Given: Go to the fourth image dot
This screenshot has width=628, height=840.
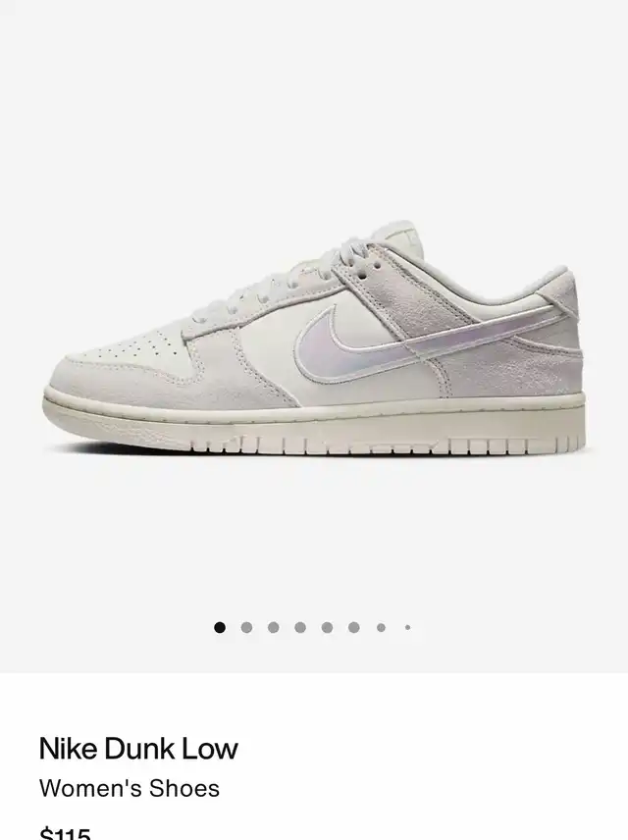Looking at the screenshot, I should 300,627.
